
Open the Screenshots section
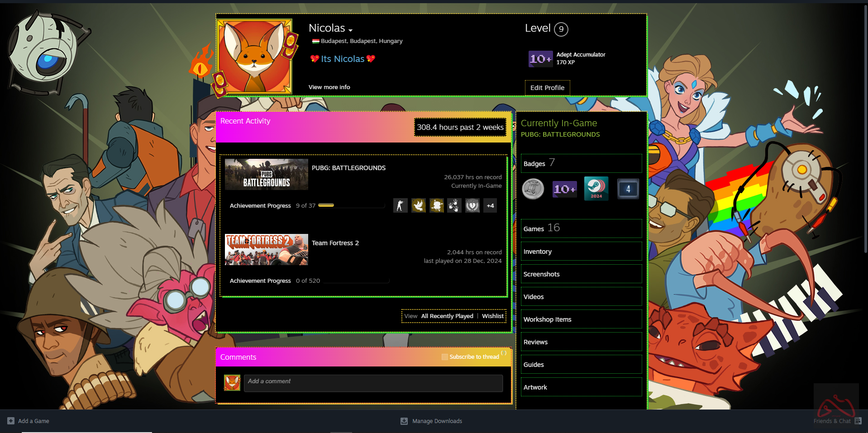[x=541, y=274]
